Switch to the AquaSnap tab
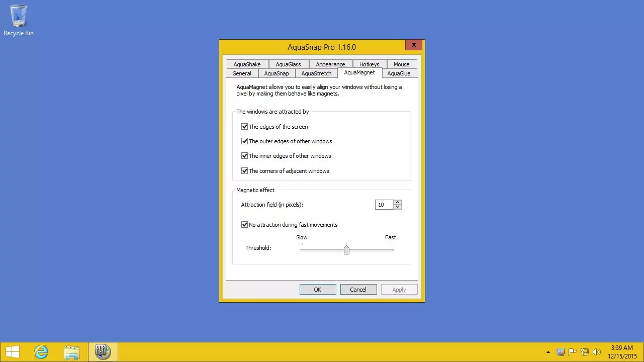Viewport: 644px width, 362px height. click(277, 73)
